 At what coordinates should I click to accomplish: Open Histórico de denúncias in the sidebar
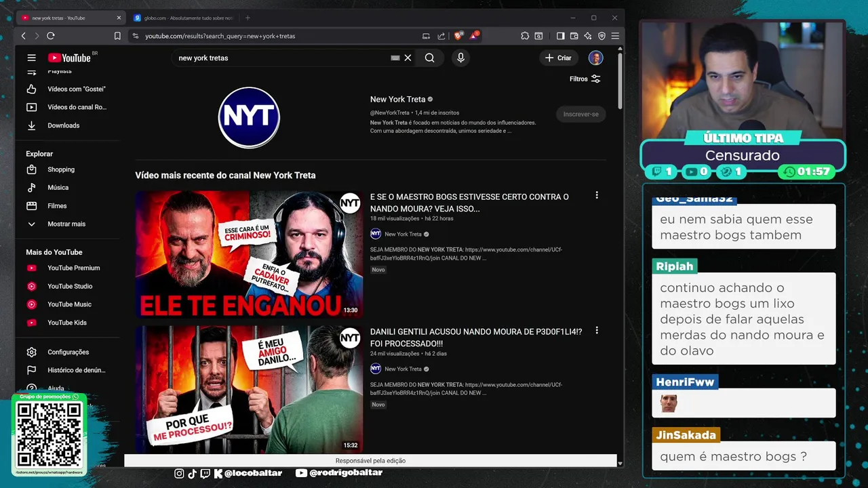pos(68,370)
